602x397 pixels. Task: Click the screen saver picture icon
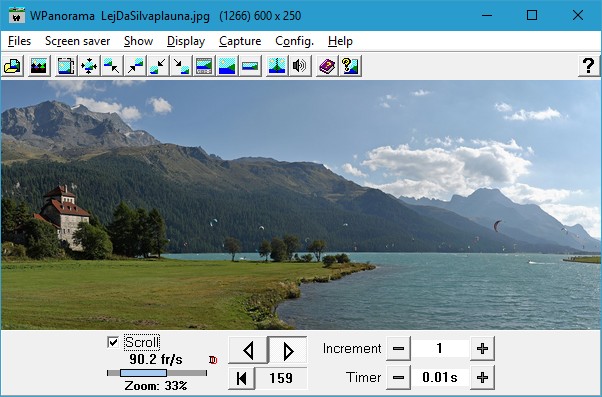(39, 66)
